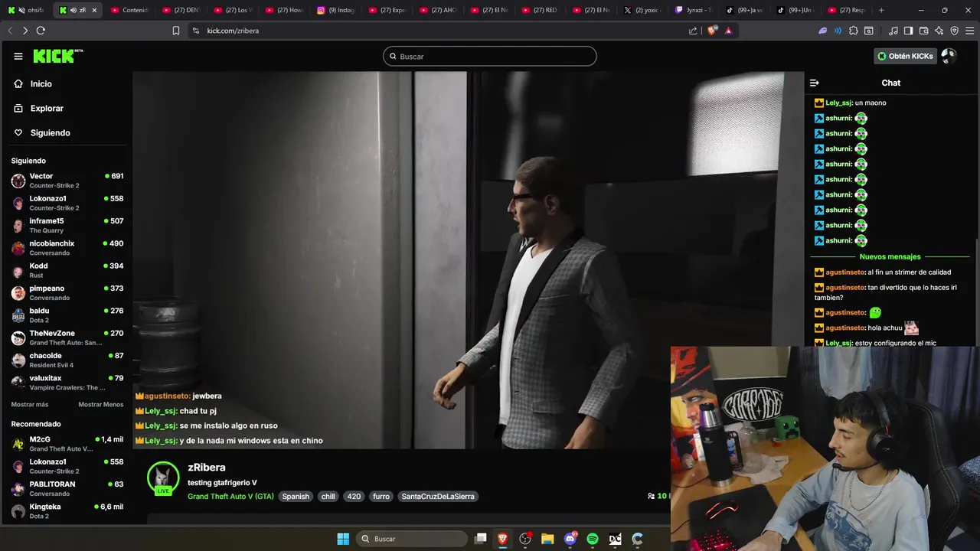Collapse the chat panel arrow icon

point(815,83)
